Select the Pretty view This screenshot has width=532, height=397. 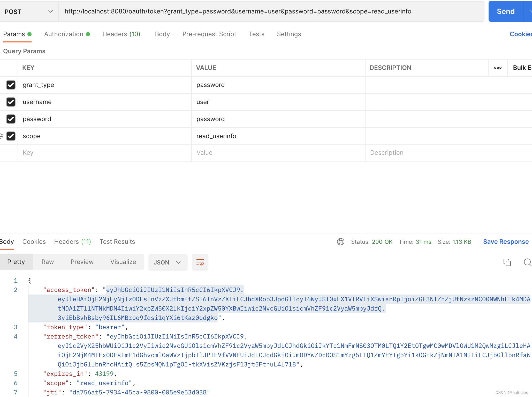(16, 262)
